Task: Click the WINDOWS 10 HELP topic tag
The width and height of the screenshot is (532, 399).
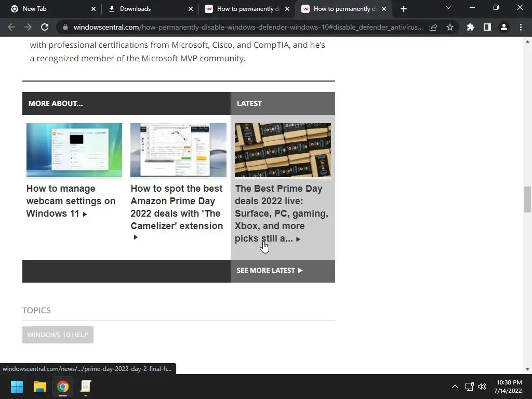Action: tap(58, 335)
